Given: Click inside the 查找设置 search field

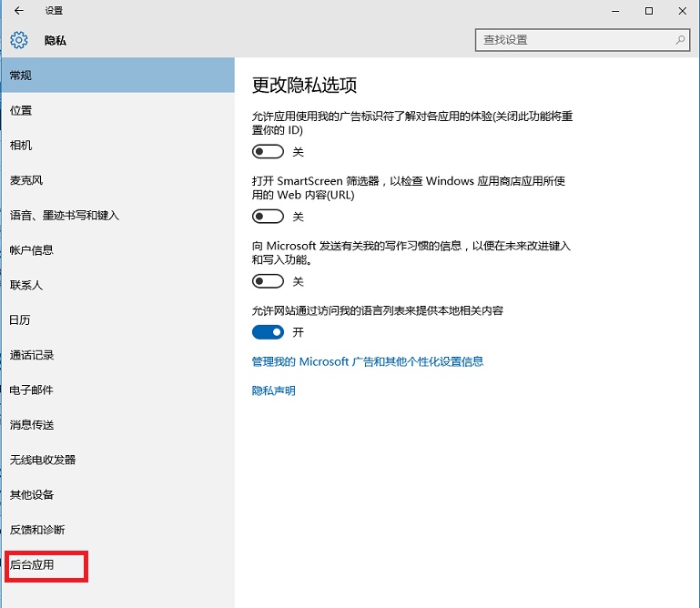Looking at the screenshot, I should pos(573,40).
